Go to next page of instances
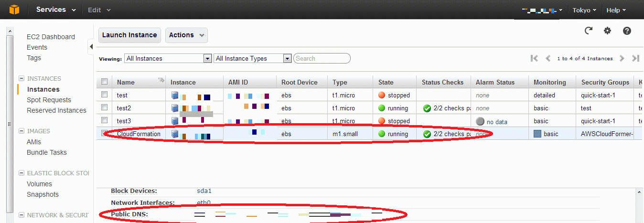The width and height of the screenshot is (644, 223). pos(622,58)
